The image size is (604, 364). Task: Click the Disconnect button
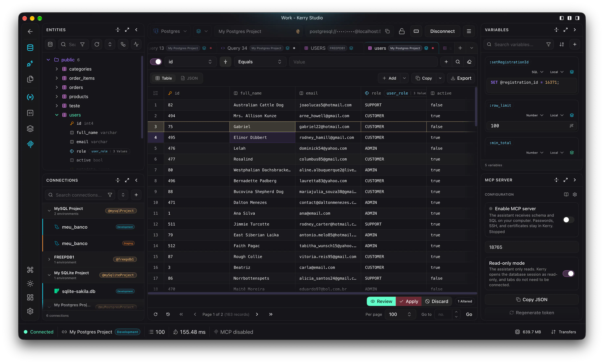coord(442,31)
